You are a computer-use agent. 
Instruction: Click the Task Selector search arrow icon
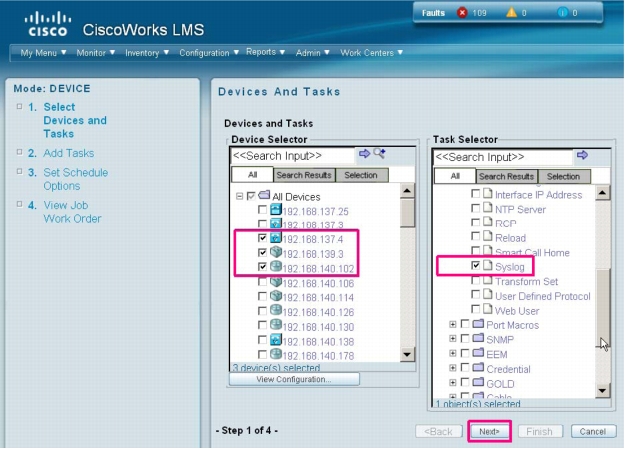pos(582,155)
